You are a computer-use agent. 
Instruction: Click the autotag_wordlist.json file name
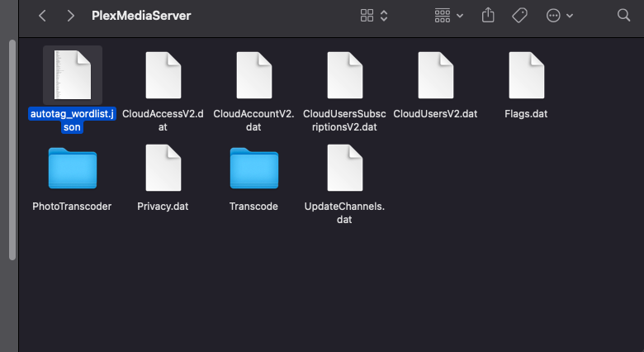point(72,120)
